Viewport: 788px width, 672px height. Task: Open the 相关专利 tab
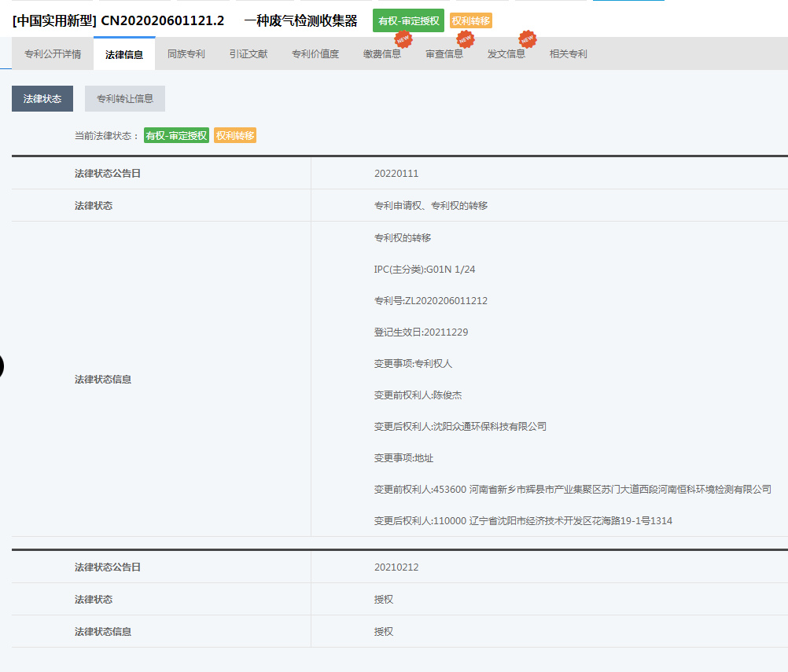[569, 54]
